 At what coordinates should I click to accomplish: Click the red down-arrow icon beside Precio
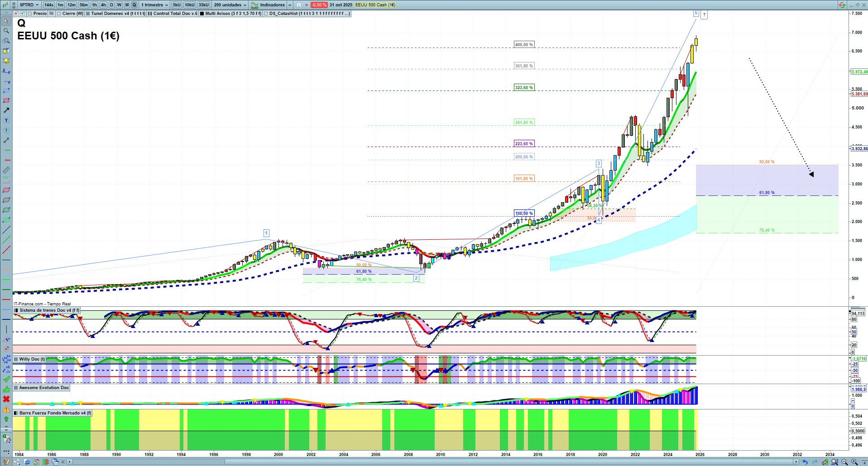coord(16,14)
